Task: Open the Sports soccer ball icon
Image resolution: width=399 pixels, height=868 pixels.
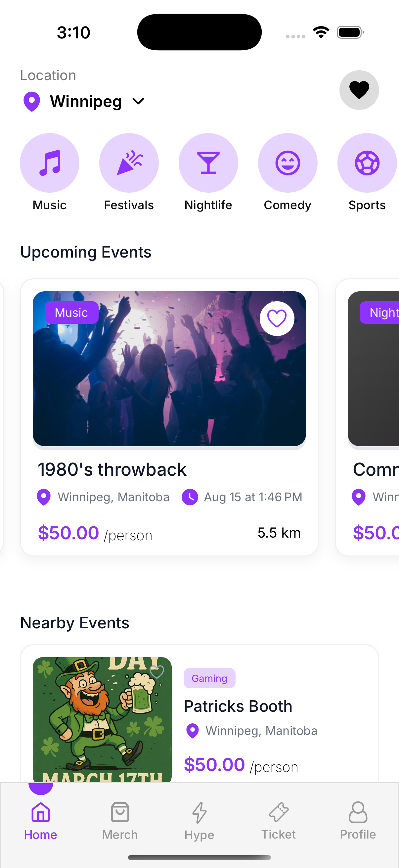Action: click(x=367, y=163)
